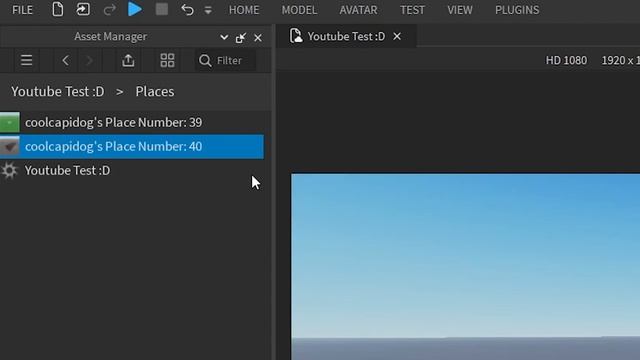Viewport: 640px width, 360px height.
Task: Select the Youtube Test :D game settings row
Action: (x=132, y=170)
